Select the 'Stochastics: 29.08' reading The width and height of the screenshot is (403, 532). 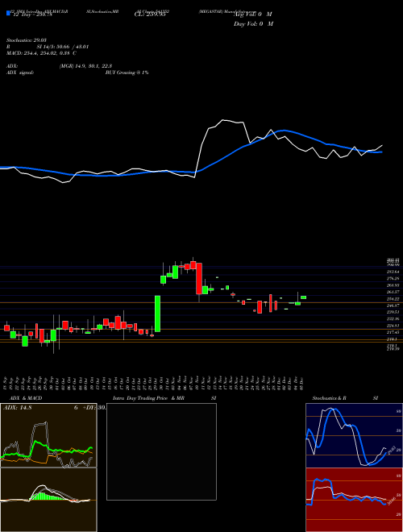point(25,40)
